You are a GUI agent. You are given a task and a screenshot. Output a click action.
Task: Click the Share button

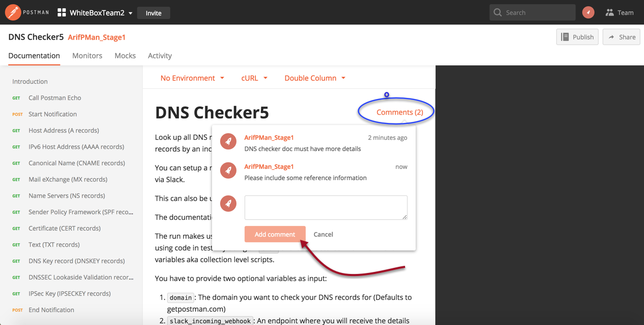tap(622, 37)
